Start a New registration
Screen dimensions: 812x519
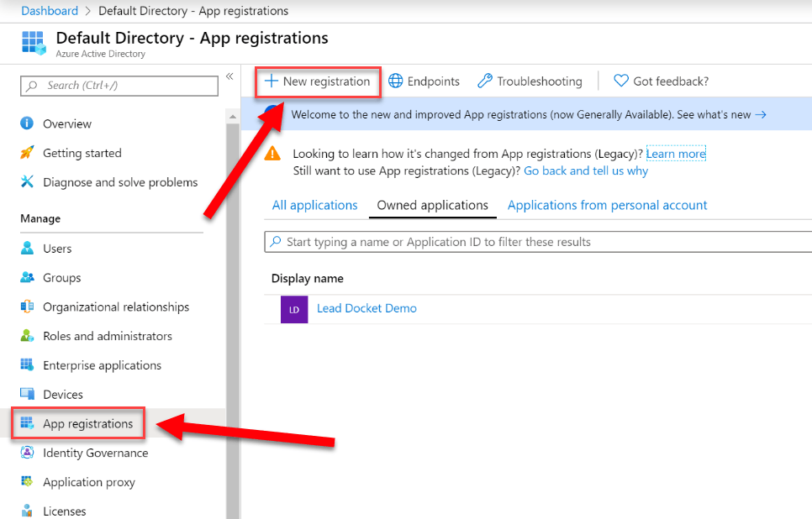point(318,81)
